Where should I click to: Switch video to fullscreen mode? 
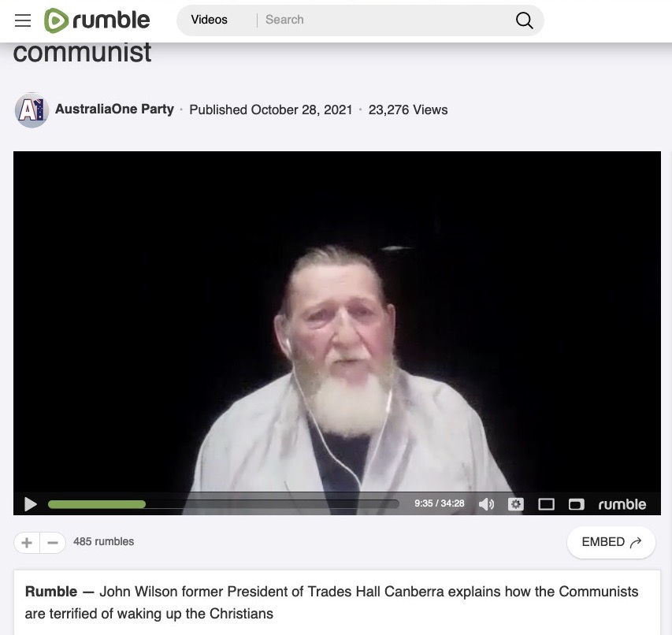pyautogui.click(x=576, y=504)
